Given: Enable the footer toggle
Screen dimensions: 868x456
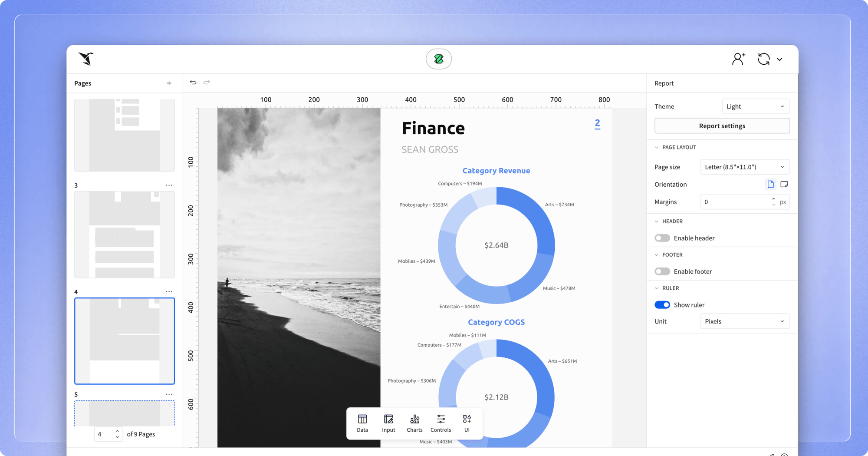Looking at the screenshot, I should click(662, 271).
